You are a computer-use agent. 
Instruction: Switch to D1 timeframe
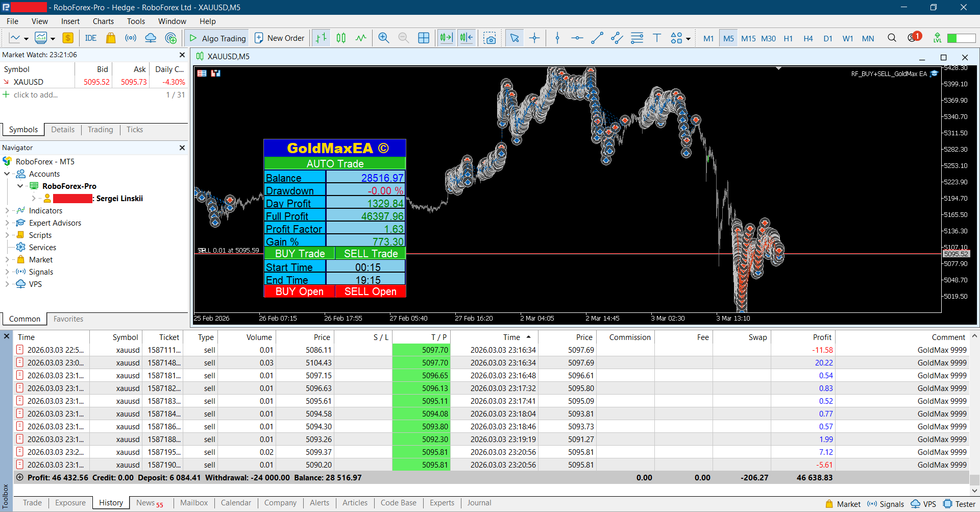coord(828,38)
